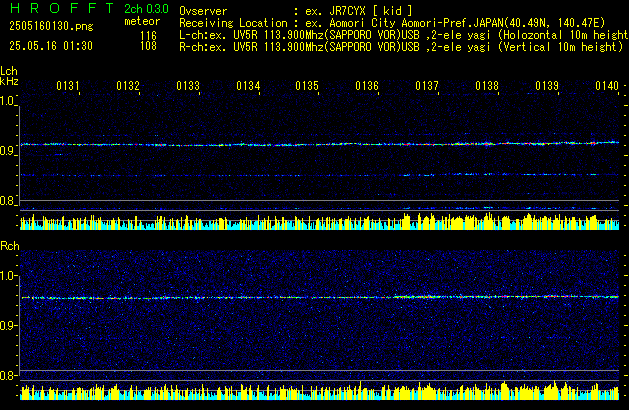The width and height of the screenshot is (629, 410).
Task: Select the 0131 time marker
Action: [68, 86]
